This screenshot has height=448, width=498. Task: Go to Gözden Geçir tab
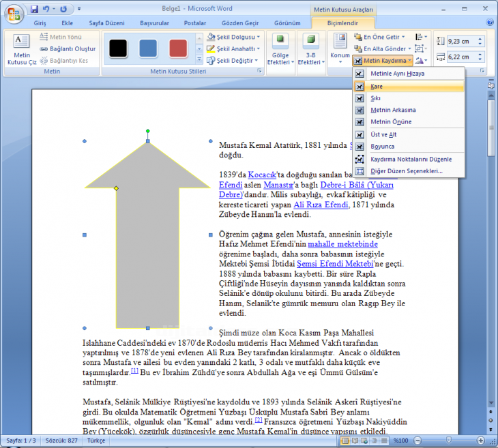coord(239,23)
